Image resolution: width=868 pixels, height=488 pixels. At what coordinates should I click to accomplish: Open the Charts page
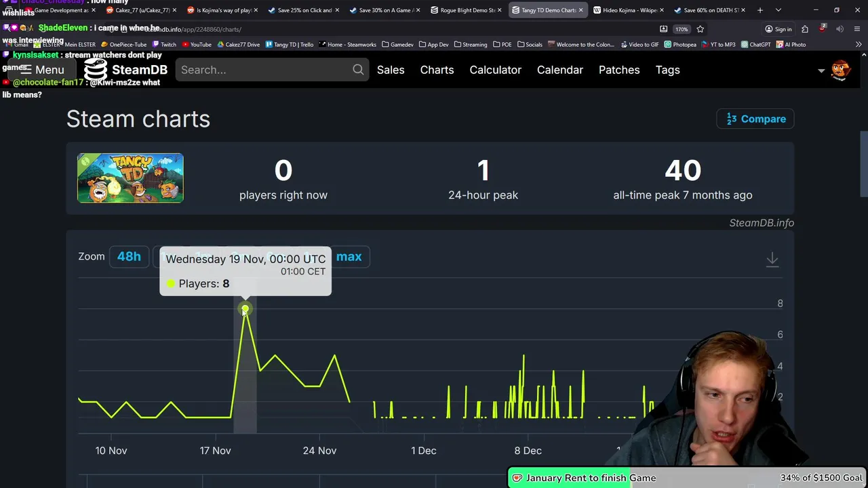pyautogui.click(x=437, y=70)
